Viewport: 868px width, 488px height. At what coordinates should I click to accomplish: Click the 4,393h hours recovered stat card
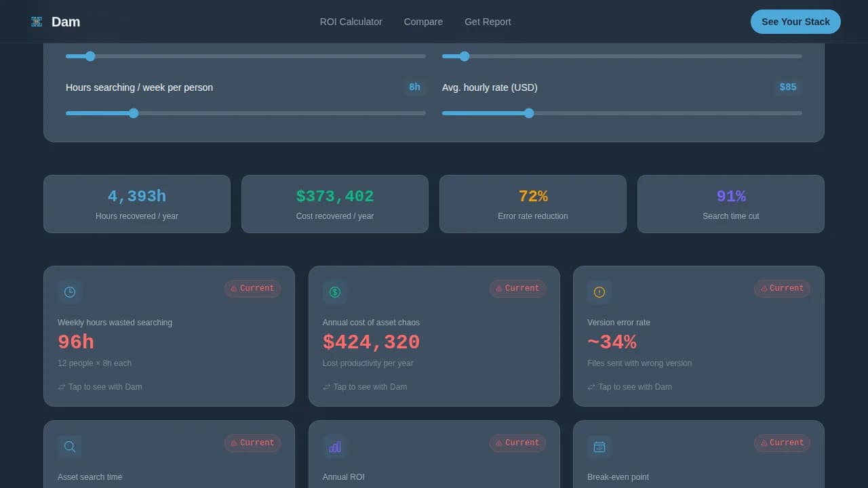(x=137, y=204)
